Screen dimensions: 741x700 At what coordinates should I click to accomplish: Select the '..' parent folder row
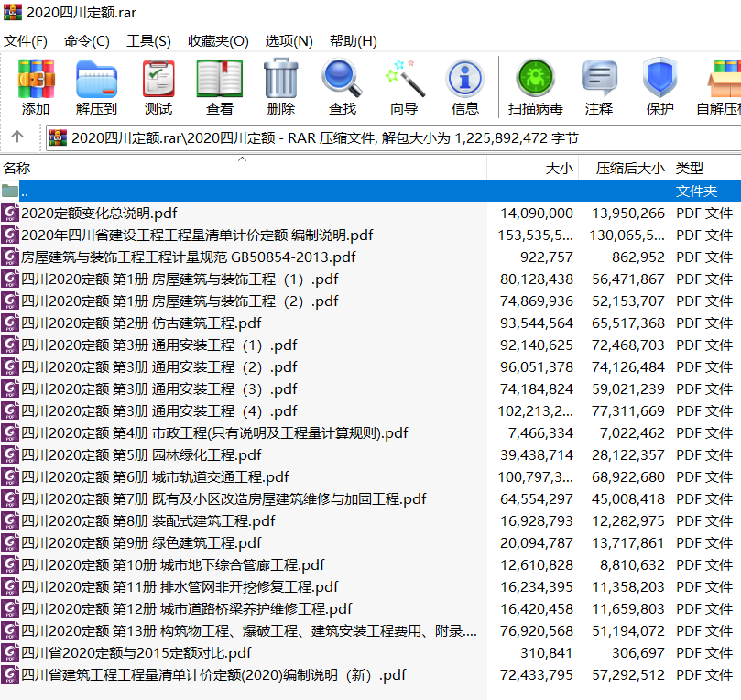click(370, 191)
